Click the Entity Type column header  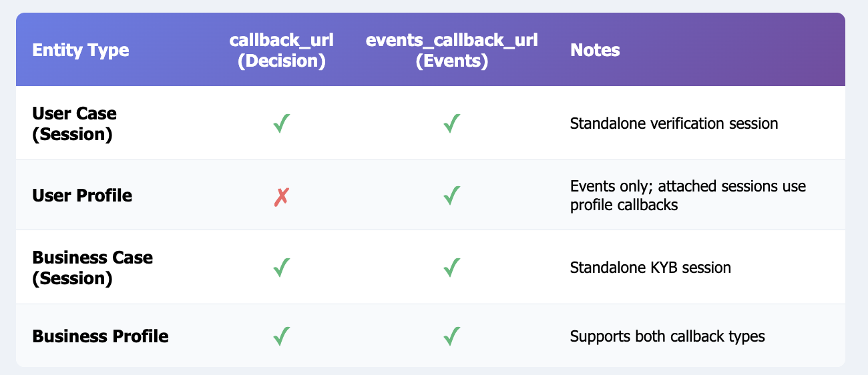pyautogui.click(x=81, y=50)
